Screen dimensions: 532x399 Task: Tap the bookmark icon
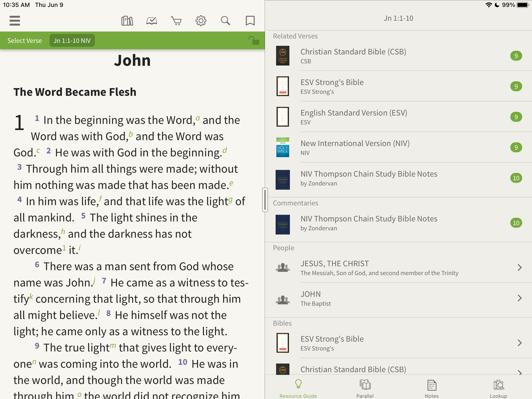pyautogui.click(x=250, y=21)
